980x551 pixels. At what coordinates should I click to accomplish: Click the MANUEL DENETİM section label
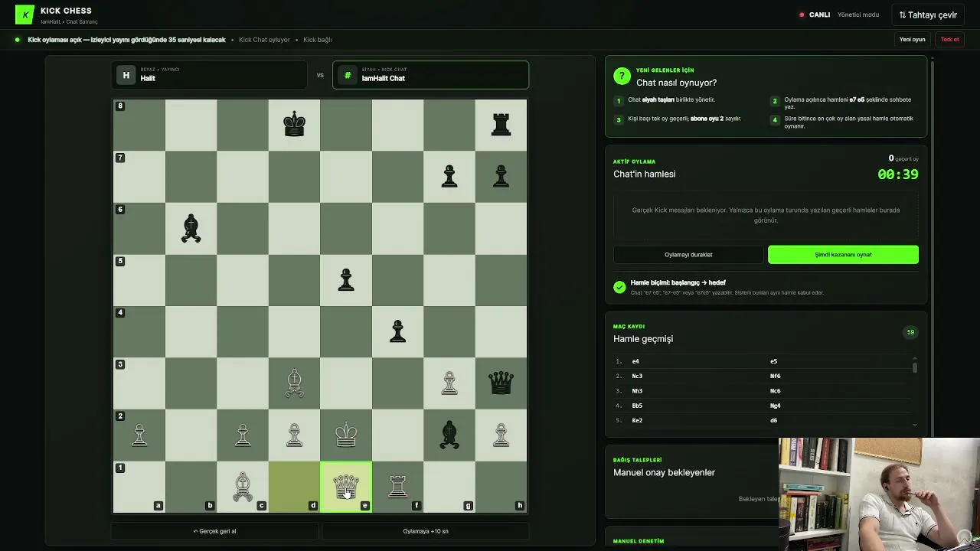(x=639, y=541)
